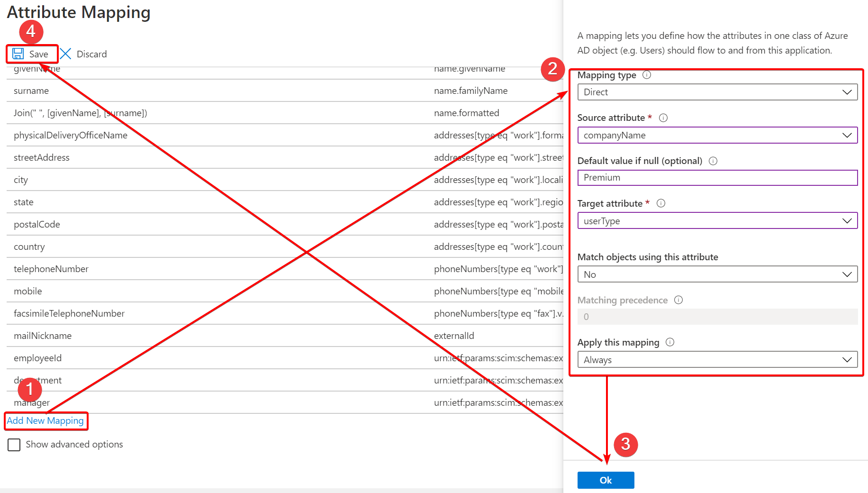Select the physicalDeliveryOfficeName mapping row
The width and height of the screenshot is (868, 493).
click(x=285, y=135)
